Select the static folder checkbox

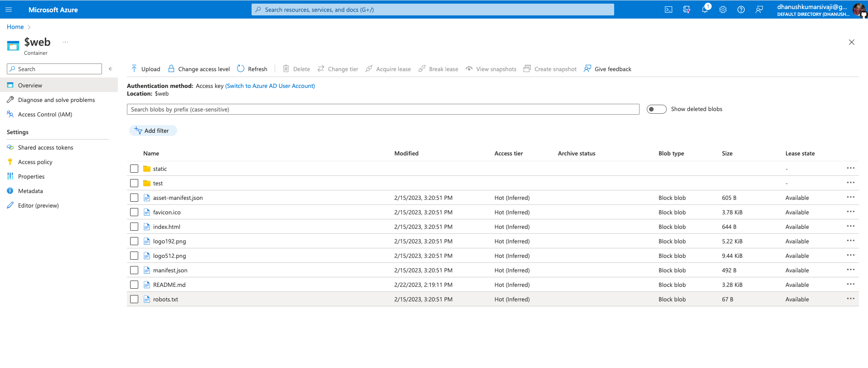point(134,169)
